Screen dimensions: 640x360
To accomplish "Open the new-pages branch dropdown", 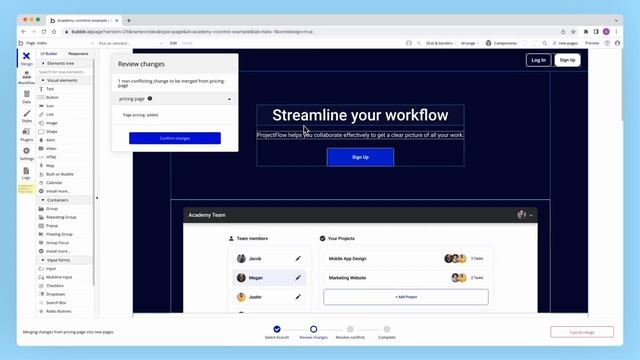I will point(565,43).
